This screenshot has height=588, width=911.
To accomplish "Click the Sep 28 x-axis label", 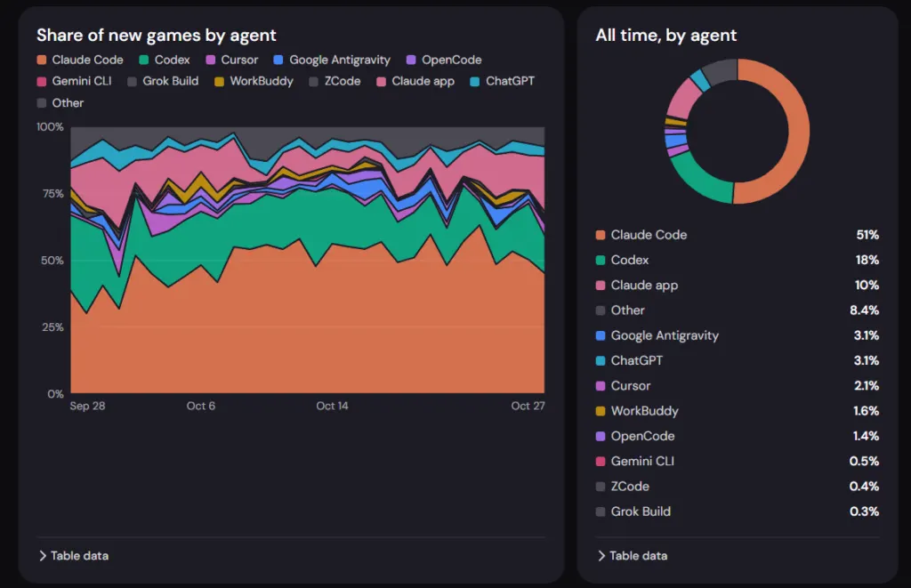I will click(x=88, y=407).
